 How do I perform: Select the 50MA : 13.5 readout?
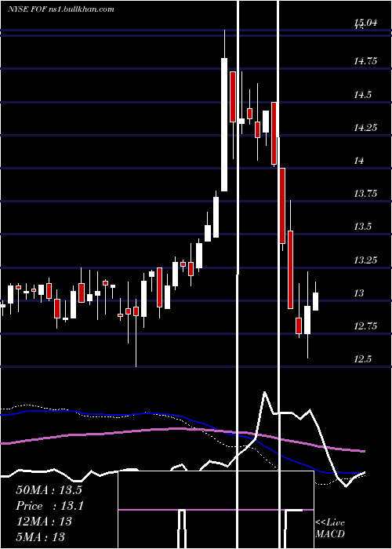click(x=49, y=490)
